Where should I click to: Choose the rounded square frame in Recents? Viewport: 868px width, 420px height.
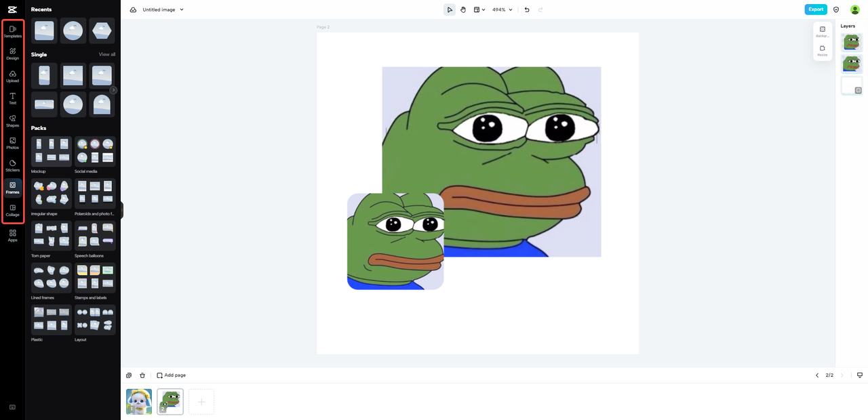click(x=44, y=30)
